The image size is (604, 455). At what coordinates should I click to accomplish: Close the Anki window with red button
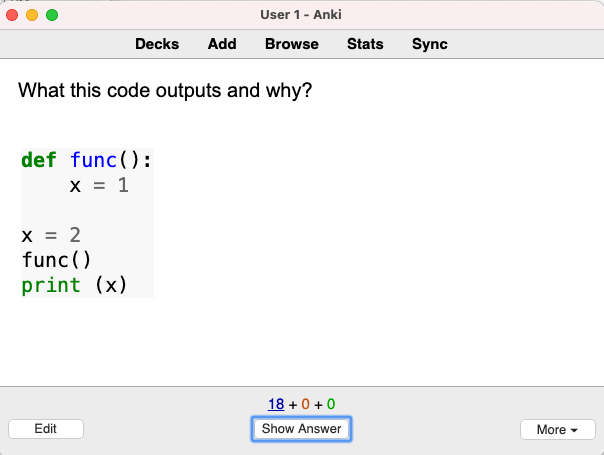tap(13, 15)
